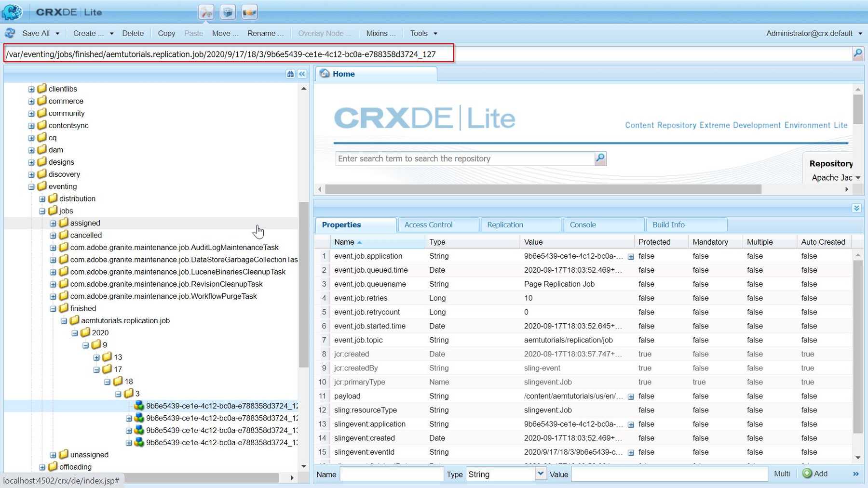Open the Package Share icon
Screen dimensions: 868x488
point(249,12)
